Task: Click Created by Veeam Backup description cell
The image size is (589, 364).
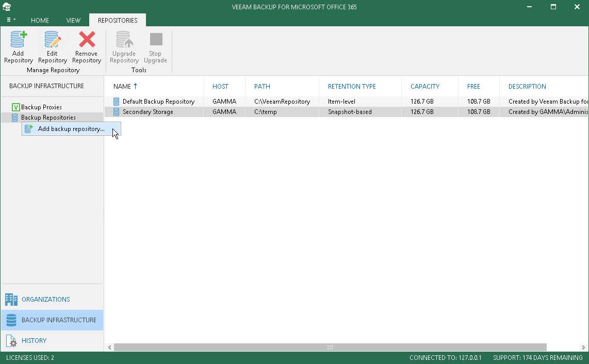Action: (x=548, y=102)
